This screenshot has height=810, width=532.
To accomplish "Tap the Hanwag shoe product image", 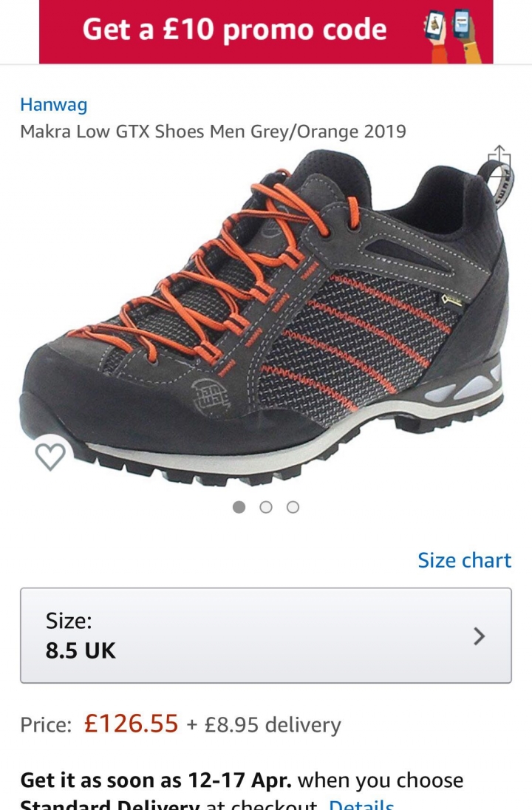I will pos(266,318).
